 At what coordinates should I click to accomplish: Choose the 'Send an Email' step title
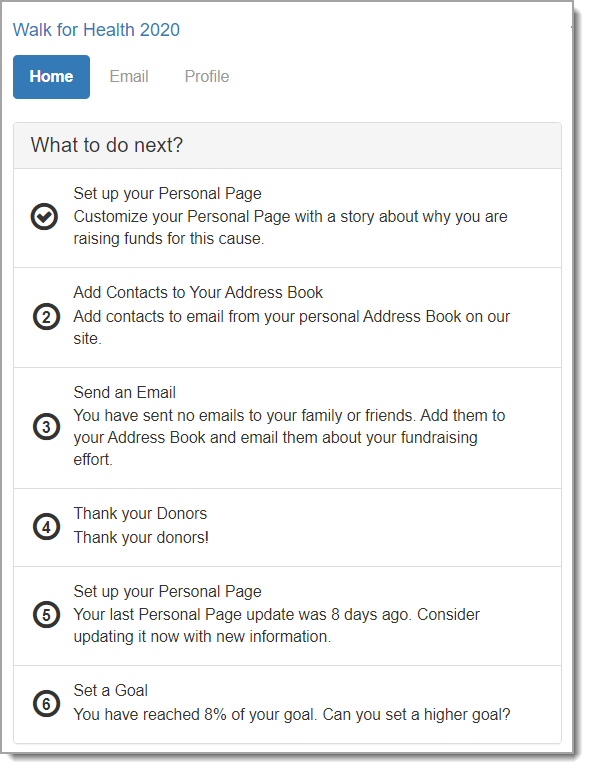tap(125, 392)
